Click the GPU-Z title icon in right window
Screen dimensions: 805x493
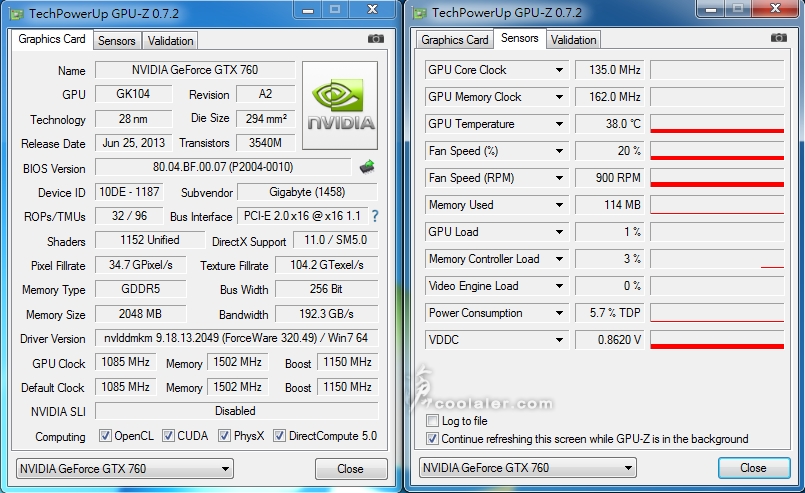pos(420,13)
